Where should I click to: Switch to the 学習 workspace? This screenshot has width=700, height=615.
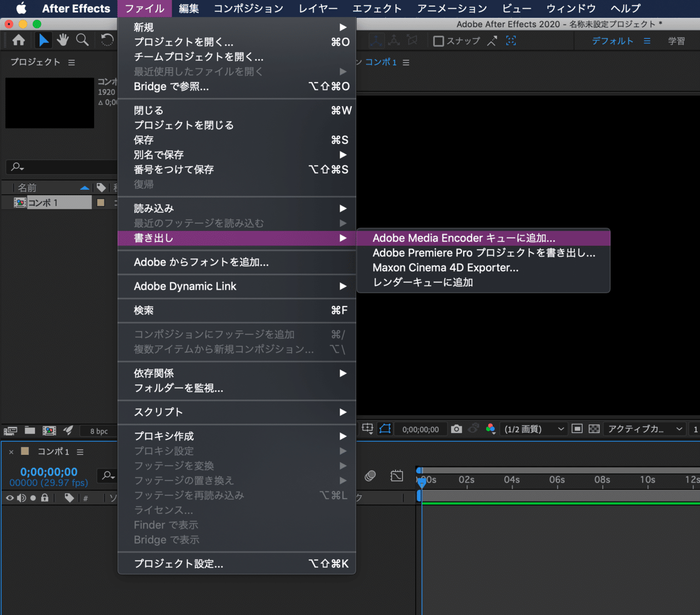pyautogui.click(x=676, y=41)
